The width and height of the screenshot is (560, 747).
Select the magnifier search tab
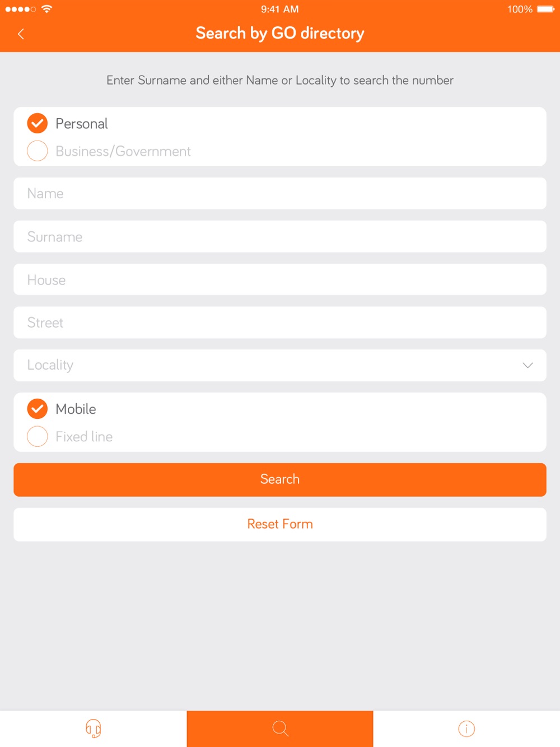[x=280, y=729]
